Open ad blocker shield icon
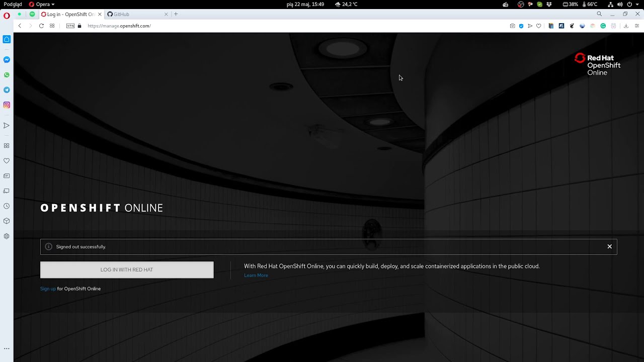This screenshot has width=644, height=362. [x=521, y=26]
